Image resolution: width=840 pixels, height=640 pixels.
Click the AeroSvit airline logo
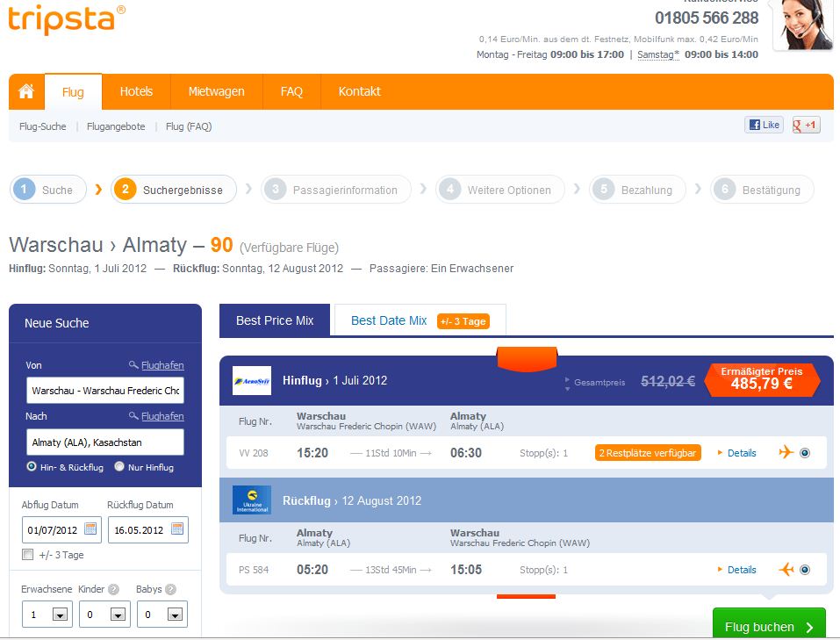[252, 380]
